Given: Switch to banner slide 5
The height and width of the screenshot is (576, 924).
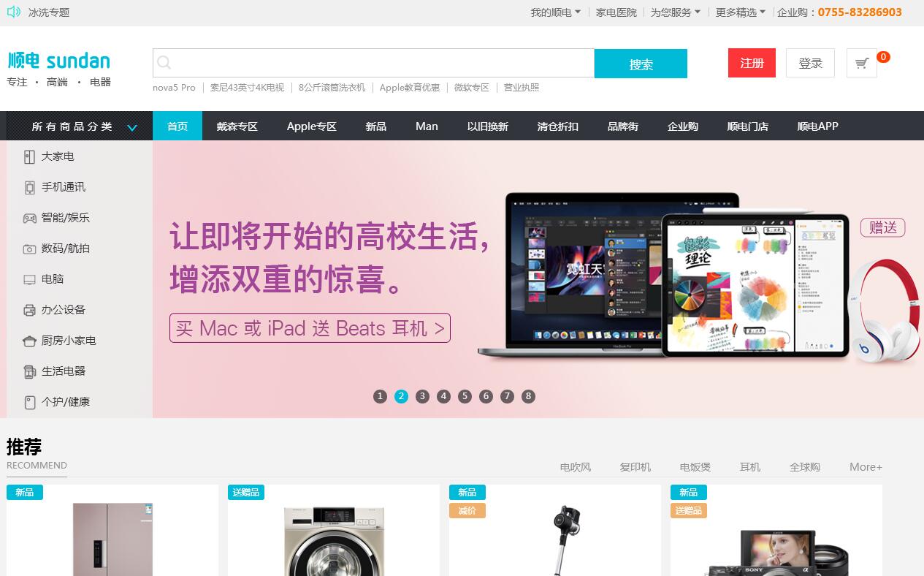Looking at the screenshot, I should tap(465, 396).
